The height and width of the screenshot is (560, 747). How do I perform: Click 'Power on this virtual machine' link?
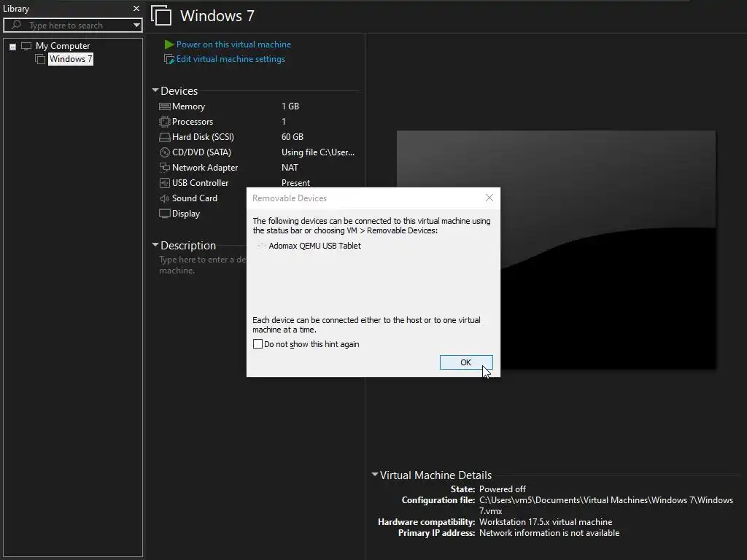point(233,44)
